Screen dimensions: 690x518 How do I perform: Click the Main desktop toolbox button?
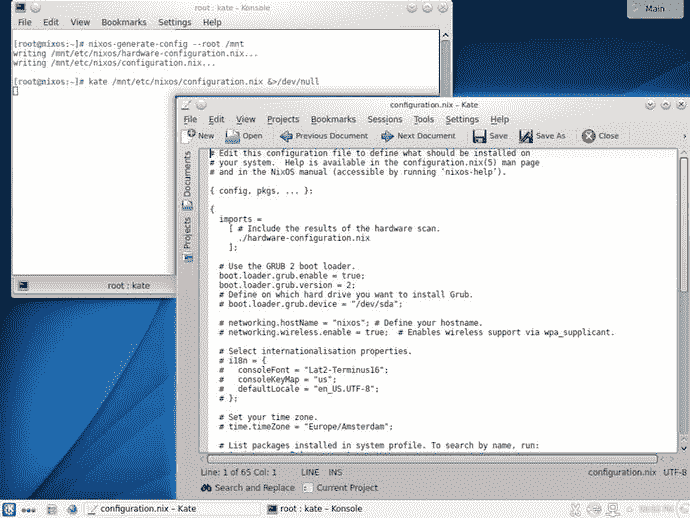click(x=655, y=9)
